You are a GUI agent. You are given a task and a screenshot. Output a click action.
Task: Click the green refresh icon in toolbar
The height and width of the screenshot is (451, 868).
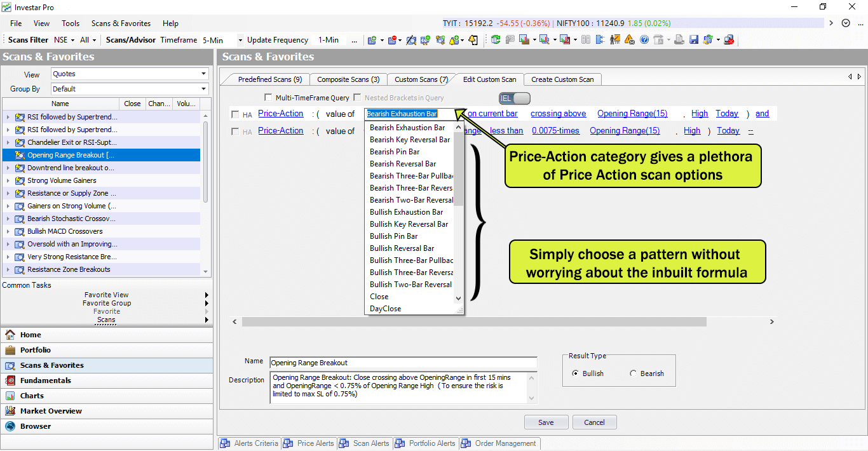tap(495, 40)
